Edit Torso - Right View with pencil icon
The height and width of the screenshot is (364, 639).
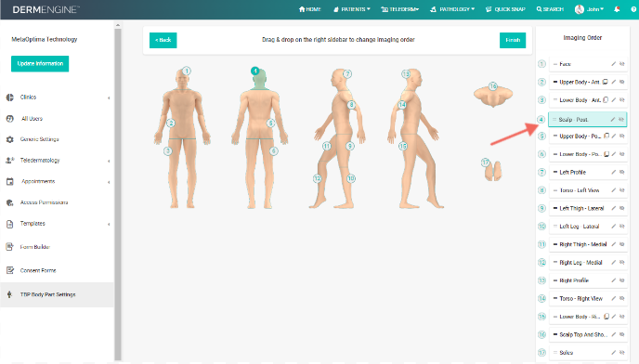pyautogui.click(x=613, y=298)
